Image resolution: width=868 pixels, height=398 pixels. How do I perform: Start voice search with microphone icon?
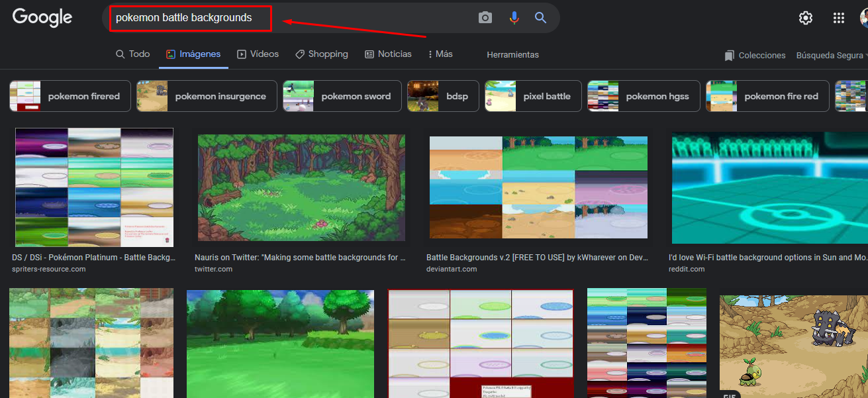click(x=514, y=18)
